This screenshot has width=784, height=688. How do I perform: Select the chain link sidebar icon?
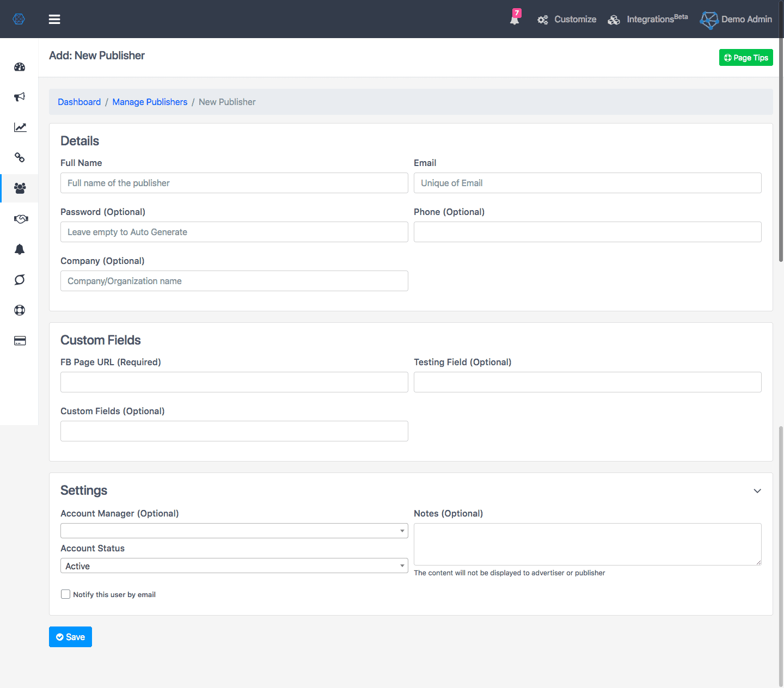[20, 158]
